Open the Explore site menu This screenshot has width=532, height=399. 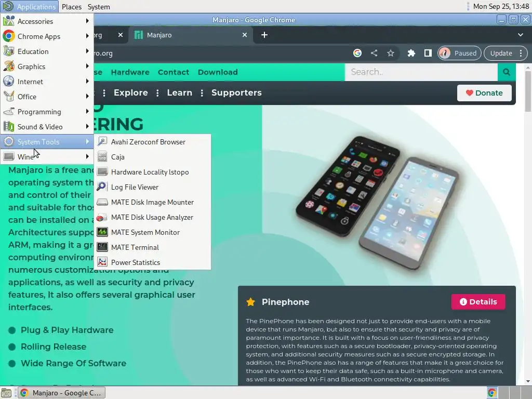[130, 92]
